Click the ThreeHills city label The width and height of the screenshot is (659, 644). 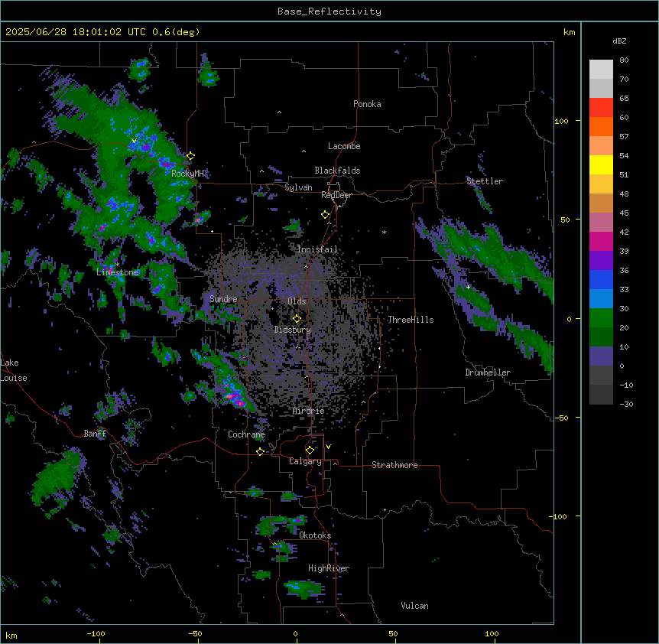(411, 320)
